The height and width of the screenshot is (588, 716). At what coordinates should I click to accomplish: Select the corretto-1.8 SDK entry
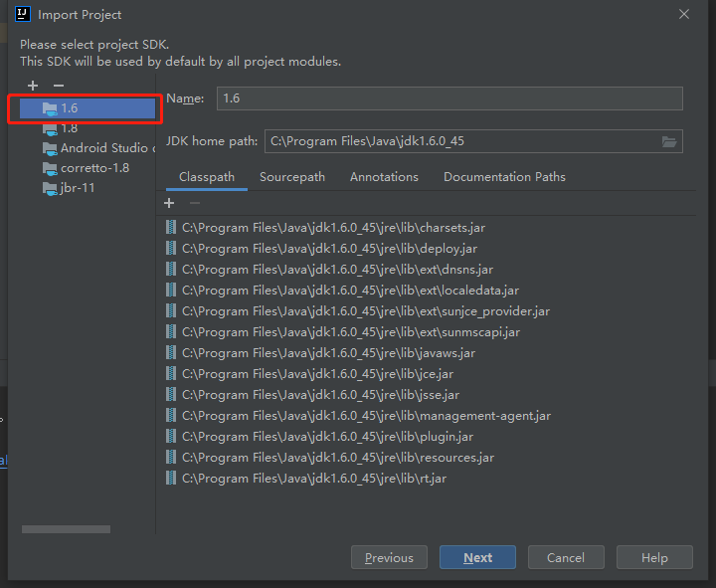[x=88, y=168]
